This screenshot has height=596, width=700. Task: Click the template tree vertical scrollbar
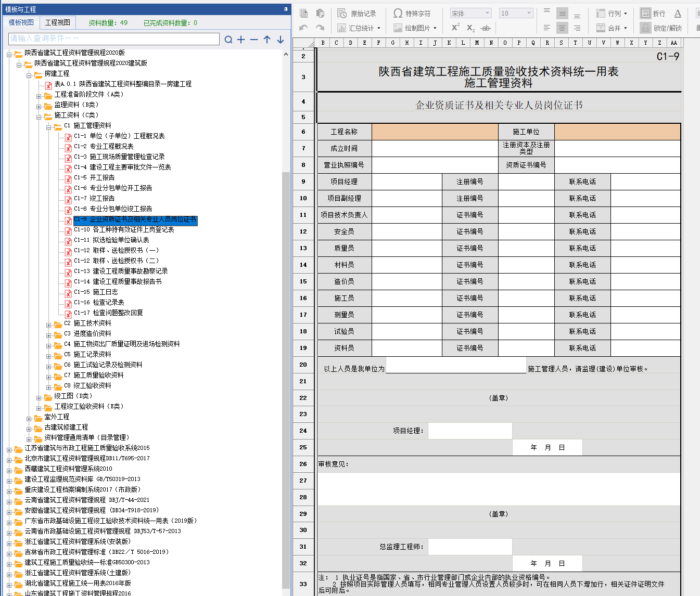pos(286,364)
